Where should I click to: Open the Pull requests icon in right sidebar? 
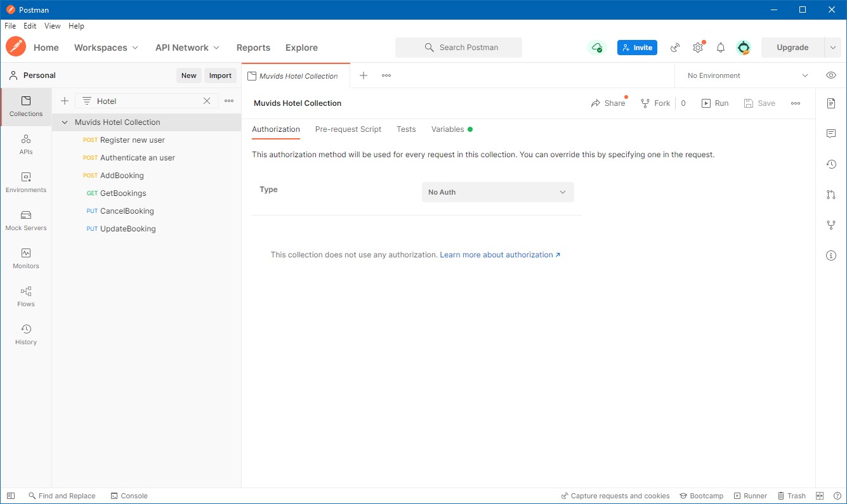pyautogui.click(x=831, y=195)
